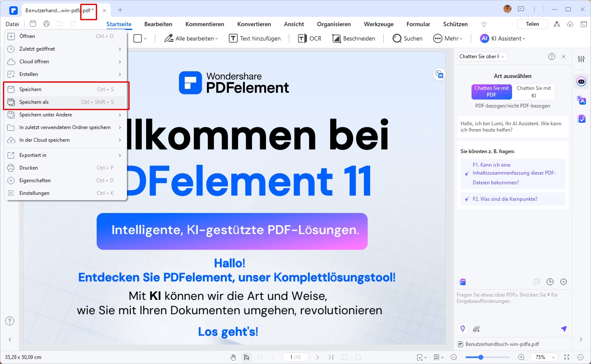Image resolution: width=591 pixels, height=364 pixels.
Task: Click the redo arrow icon
Action: point(73,24)
